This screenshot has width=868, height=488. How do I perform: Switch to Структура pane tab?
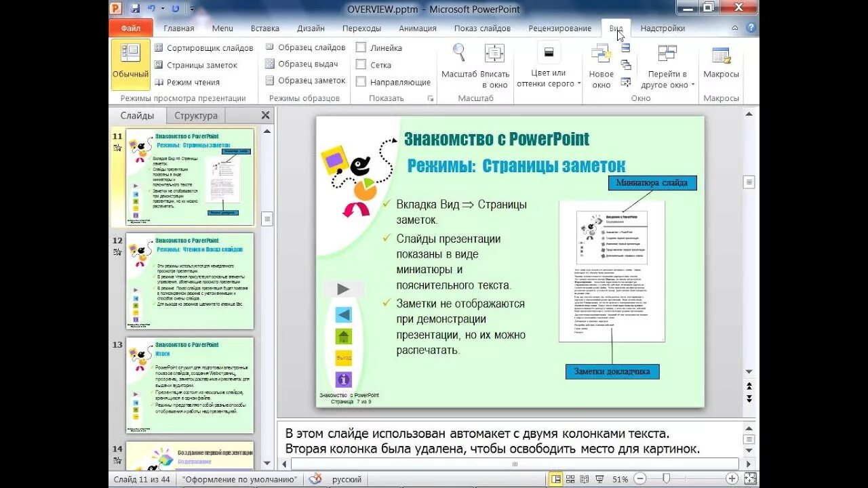click(x=196, y=115)
